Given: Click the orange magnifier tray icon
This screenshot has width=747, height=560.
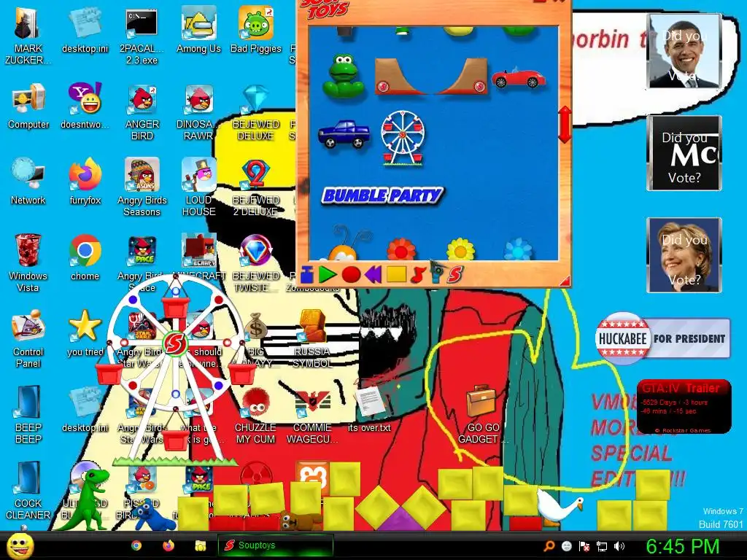Looking at the screenshot, I should [549, 546].
